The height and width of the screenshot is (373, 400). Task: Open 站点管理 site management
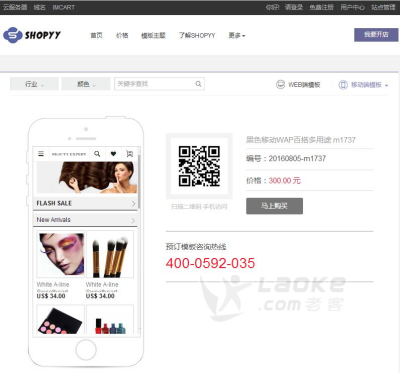point(383,7)
